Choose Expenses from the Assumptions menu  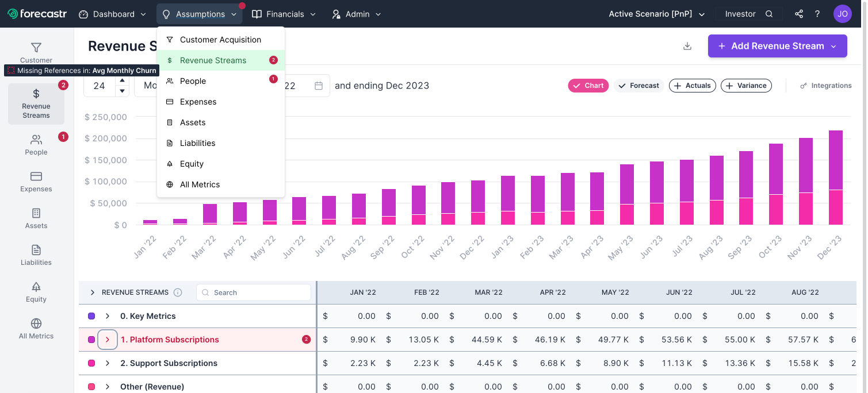(x=221, y=102)
